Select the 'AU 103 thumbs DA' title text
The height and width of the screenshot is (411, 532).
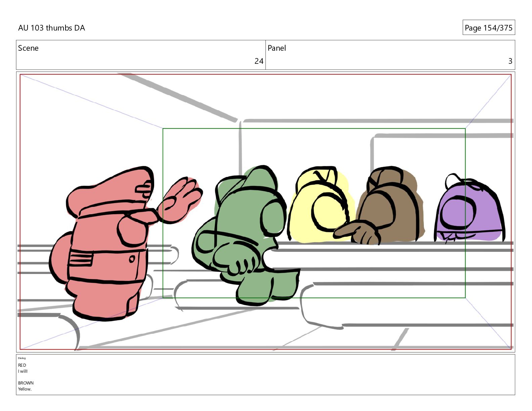(x=51, y=28)
